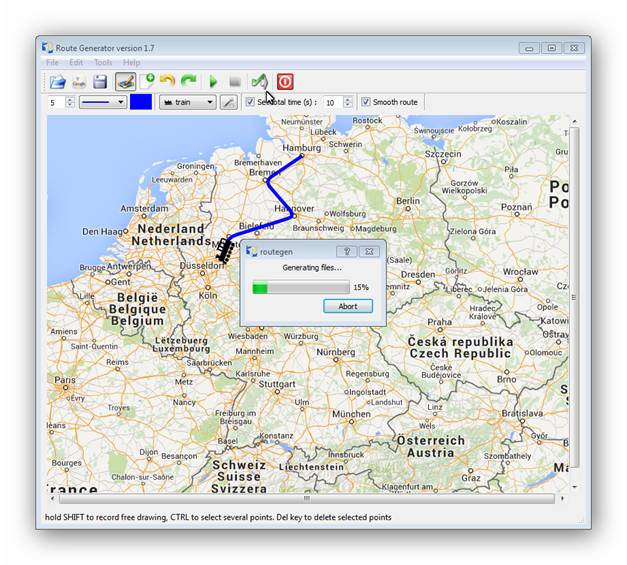Toggle the Smooth route checkbox
The height and width of the screenshot is (565, 627).
tap(365, 102)
